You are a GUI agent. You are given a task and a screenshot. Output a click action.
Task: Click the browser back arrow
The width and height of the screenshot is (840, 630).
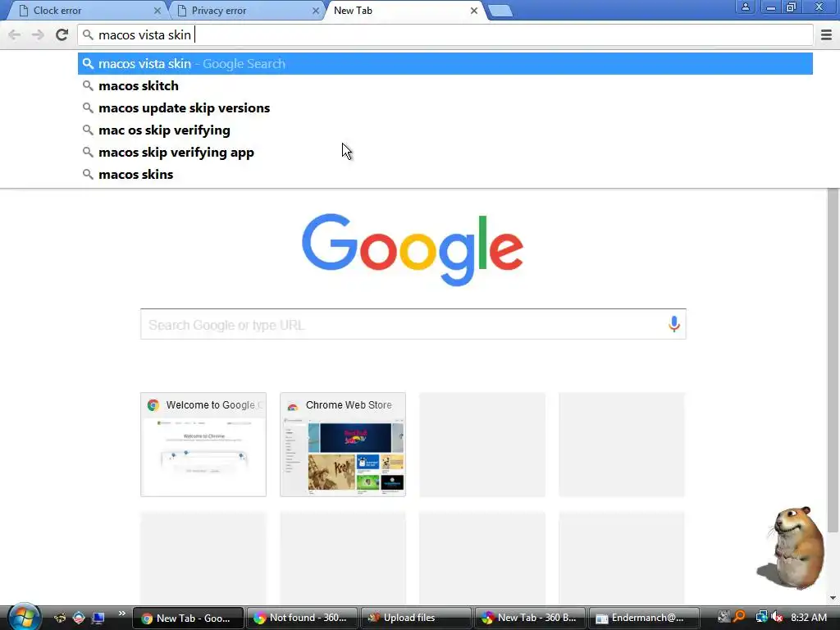pyautogui.click(x=15, y=34)
